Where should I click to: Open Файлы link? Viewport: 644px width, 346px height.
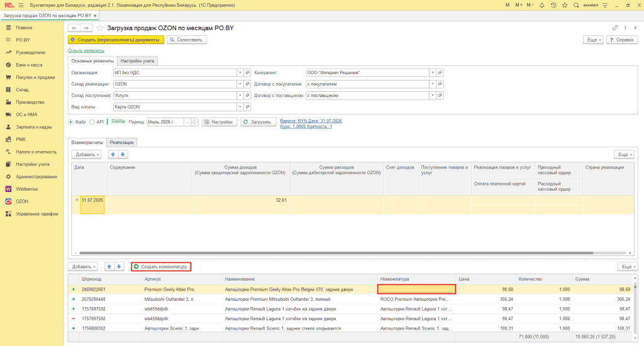[x=118, y=121]
